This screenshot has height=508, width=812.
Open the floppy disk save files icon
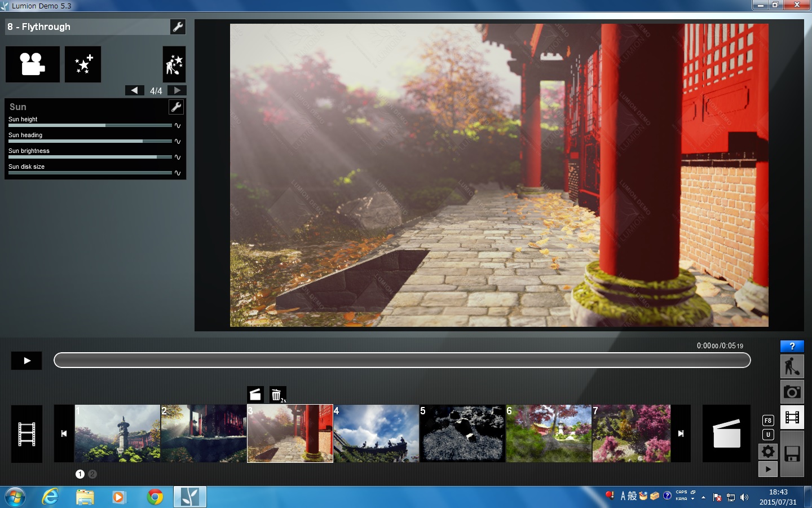pyautogui.click(x=792, y=453)
